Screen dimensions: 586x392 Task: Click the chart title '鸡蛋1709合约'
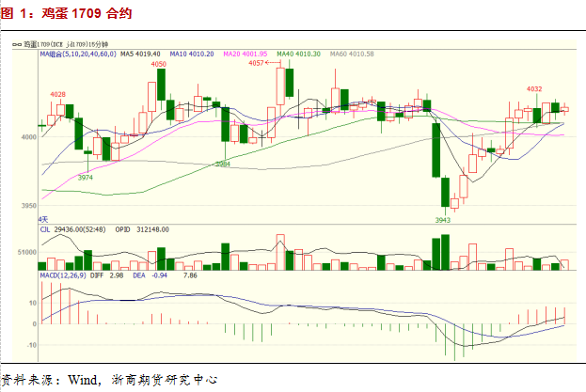(x=87, y=13)
